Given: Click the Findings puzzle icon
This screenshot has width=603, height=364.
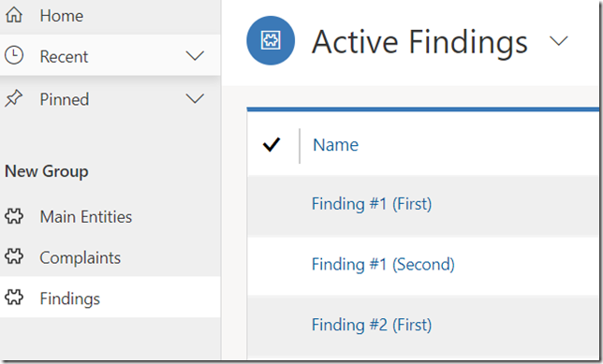Looking at the screenshot, I should [x=14, y=298].
